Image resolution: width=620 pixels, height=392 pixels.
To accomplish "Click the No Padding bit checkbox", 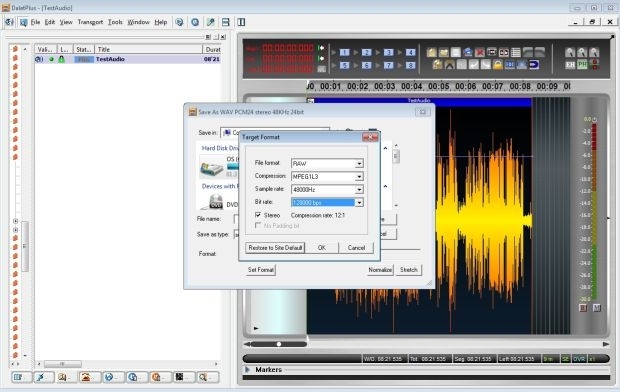I will click(x=258, y=225).
